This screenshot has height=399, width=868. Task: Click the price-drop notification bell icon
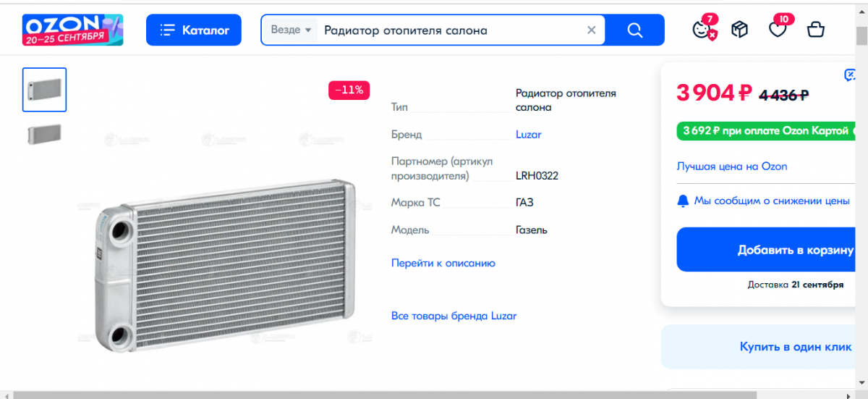(683, 201)
